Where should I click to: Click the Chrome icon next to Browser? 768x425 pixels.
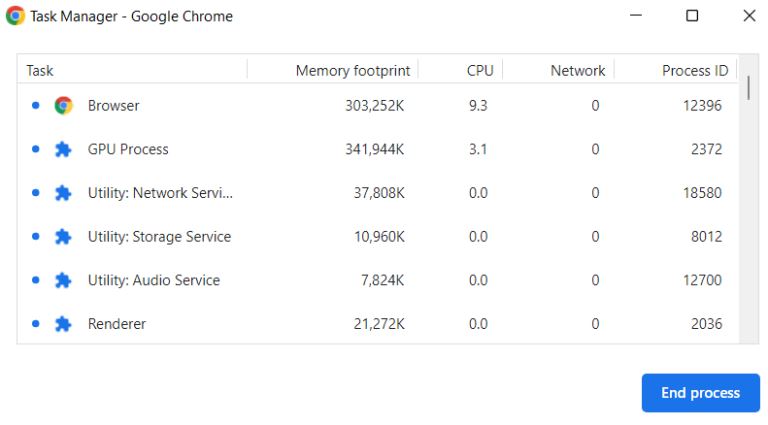pos(63,105)
